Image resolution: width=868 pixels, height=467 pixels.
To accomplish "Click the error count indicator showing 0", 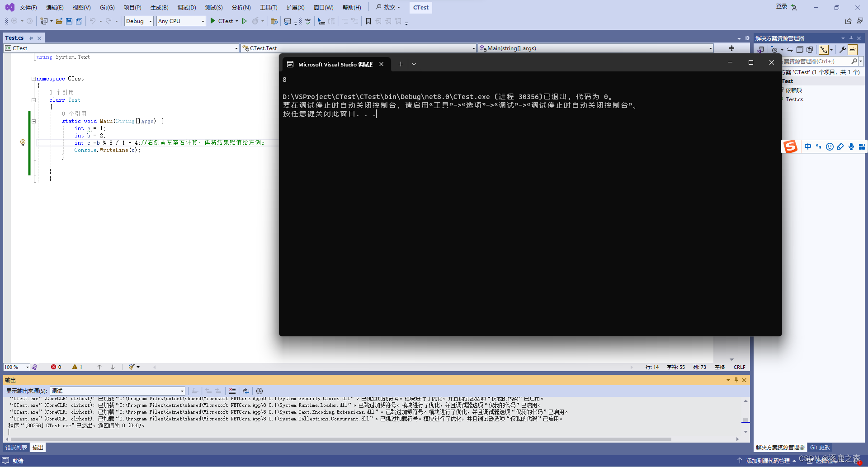I will 56,367.
